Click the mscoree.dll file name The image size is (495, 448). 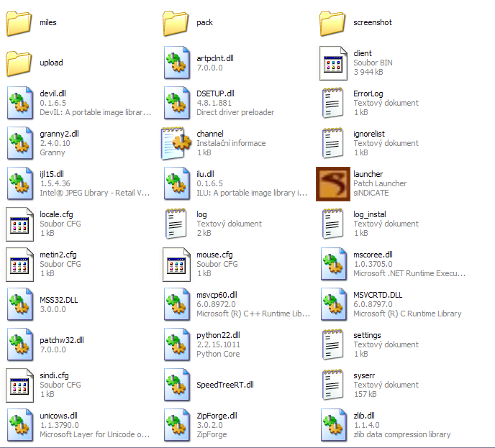tap(373, 255)
